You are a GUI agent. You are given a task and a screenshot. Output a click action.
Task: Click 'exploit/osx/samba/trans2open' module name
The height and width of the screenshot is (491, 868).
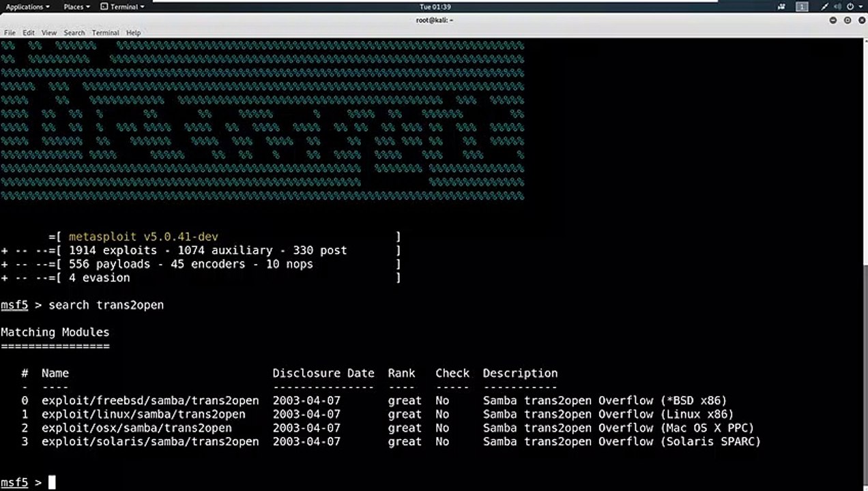click(x=136, y=428)
